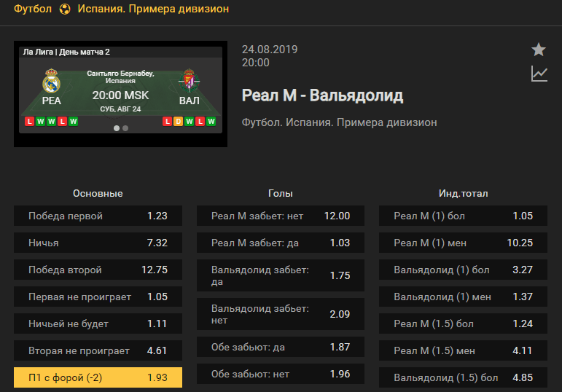This screenshot has width=562, height=392.
Task: Bet on Победа первой at 1.23
Action: click(x=98, y=216)
